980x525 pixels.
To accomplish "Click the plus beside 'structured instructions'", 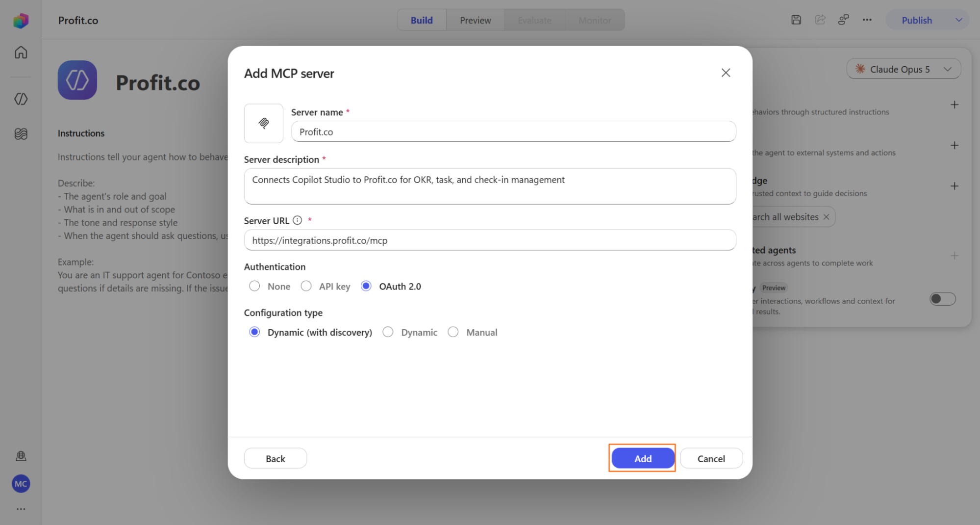I will coord(955,105).
